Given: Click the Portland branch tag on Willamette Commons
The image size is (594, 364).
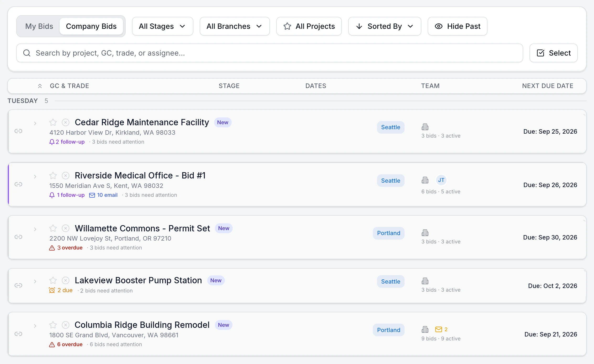Looking at the screenshot, I should (x=389, y=233).
